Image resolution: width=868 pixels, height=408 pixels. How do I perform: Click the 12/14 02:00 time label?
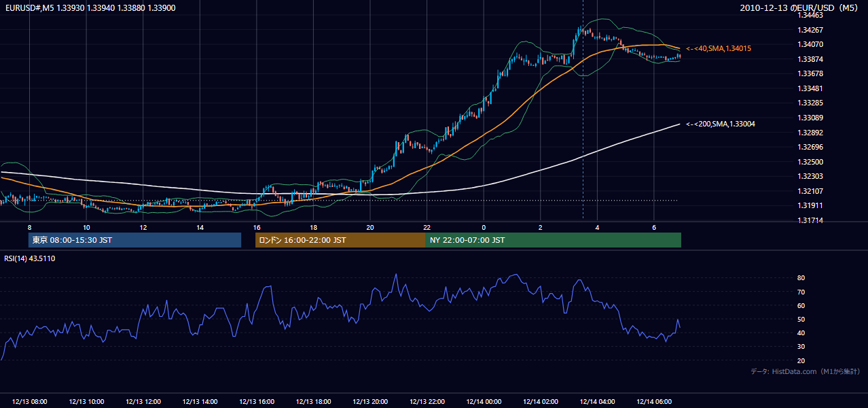(541, 402)
